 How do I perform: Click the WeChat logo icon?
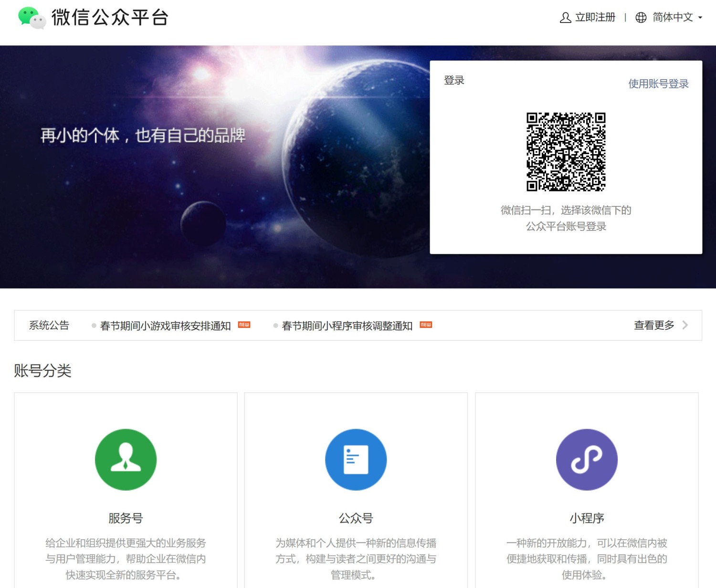(x=32, y=18)
